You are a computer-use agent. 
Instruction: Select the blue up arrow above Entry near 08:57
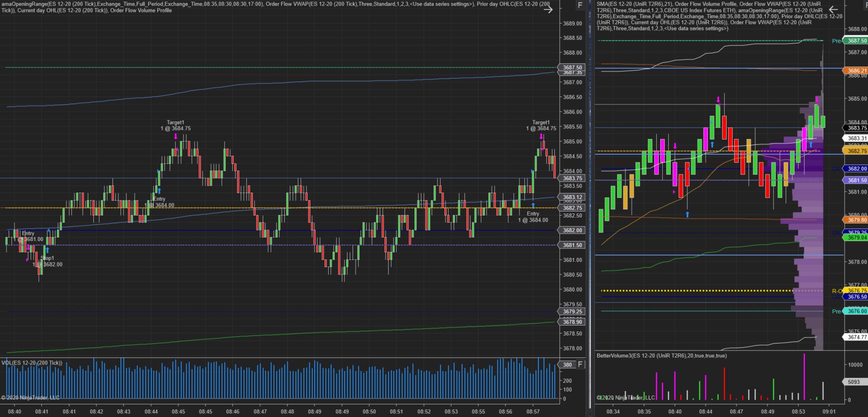click(x=533, y=205)
